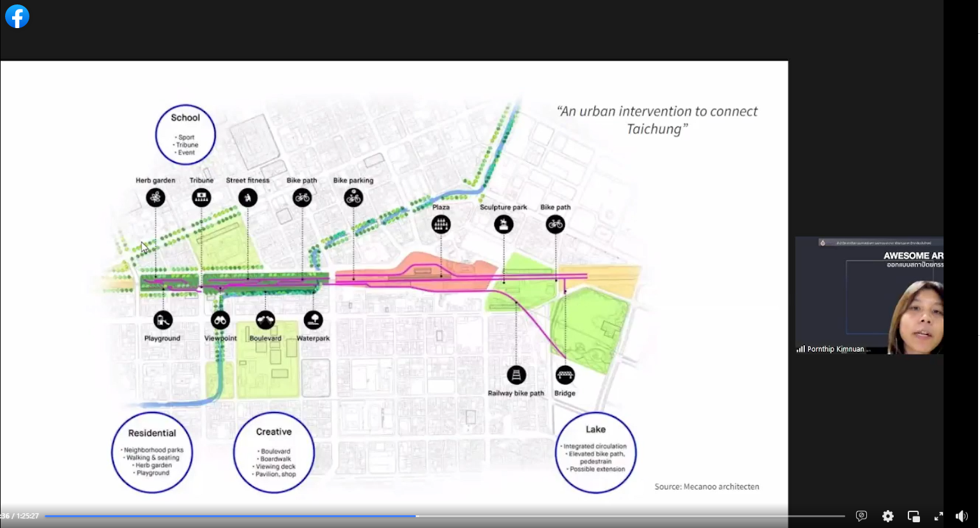Click the Lake circle on slide

595,453
